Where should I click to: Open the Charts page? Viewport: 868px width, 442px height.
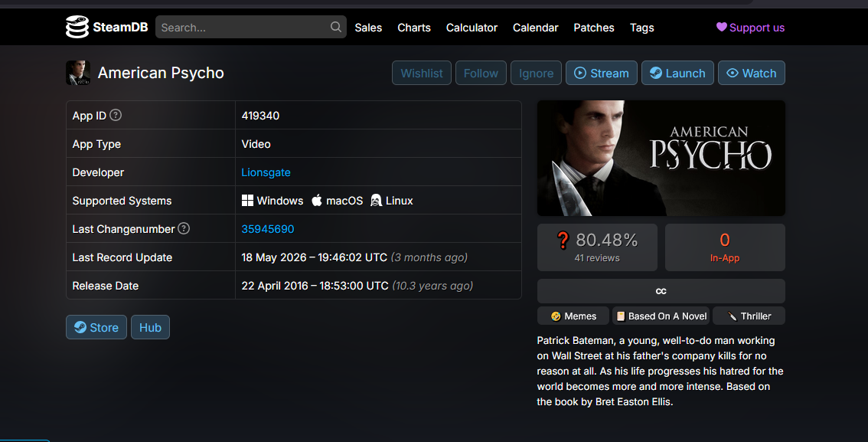414,28
